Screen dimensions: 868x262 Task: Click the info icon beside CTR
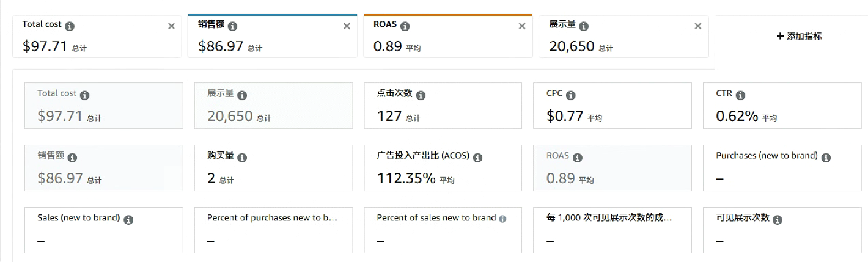(x=740, y=95)
